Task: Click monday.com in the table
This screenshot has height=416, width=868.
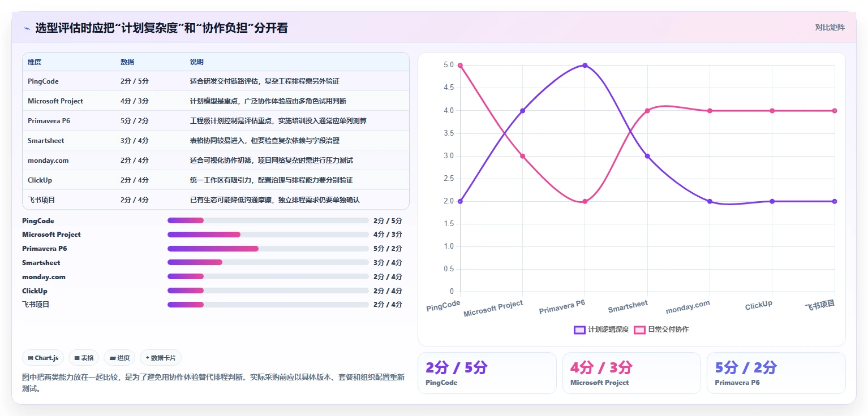Action: point(48,161)
